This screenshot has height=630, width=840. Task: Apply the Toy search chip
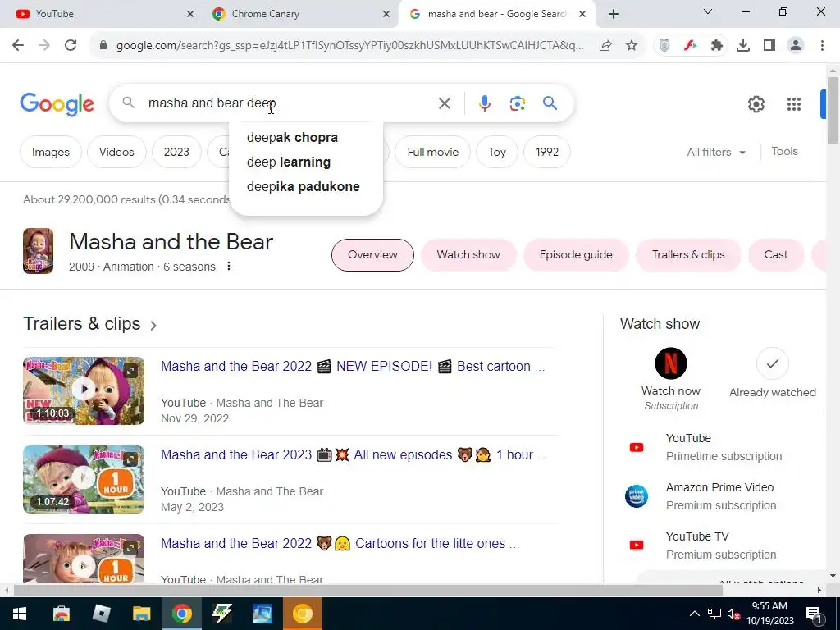496,152
